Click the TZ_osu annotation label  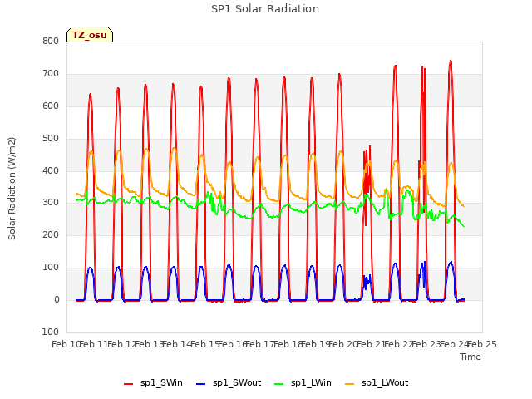coord(90,35)
